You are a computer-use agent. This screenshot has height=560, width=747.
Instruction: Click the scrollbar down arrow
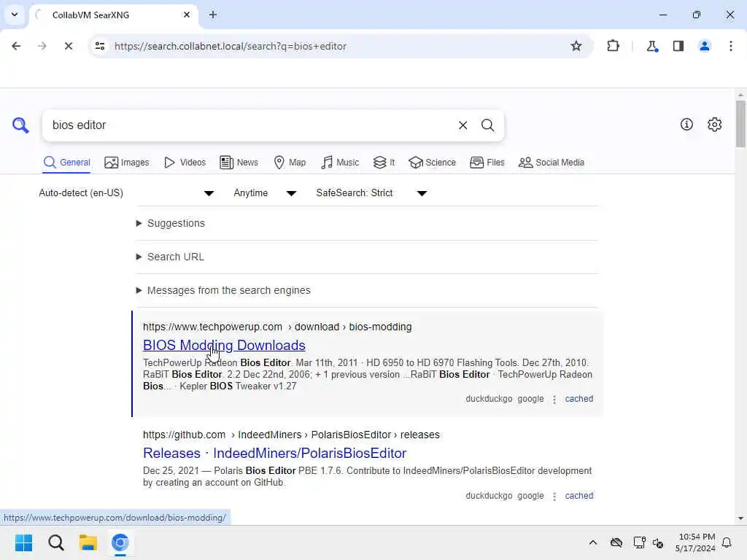coord(740,518)
